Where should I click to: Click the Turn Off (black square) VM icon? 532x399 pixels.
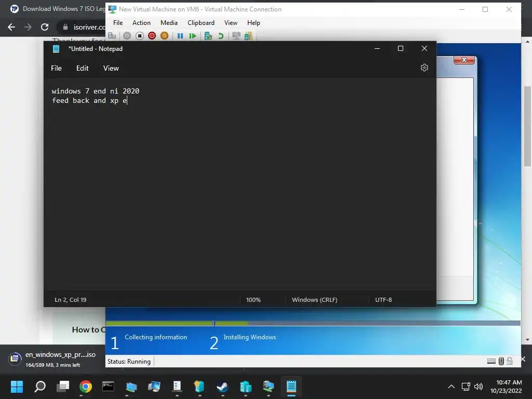[x=139, y=36]
